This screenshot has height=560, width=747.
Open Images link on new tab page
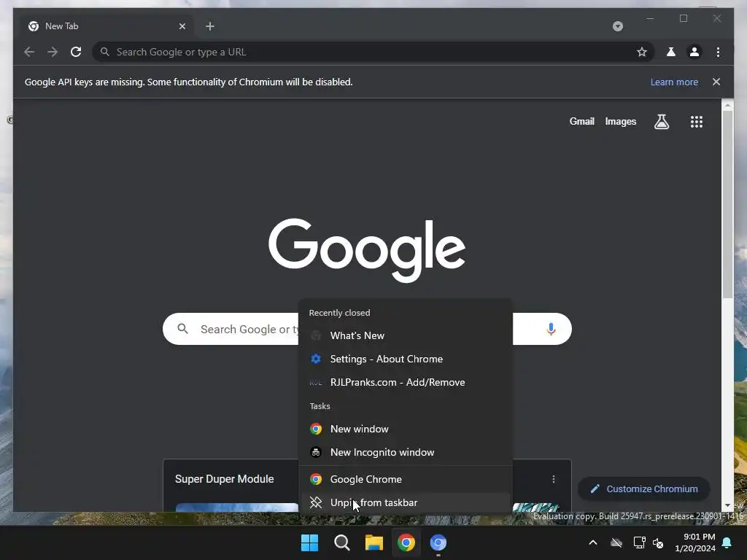click(620, 122)
